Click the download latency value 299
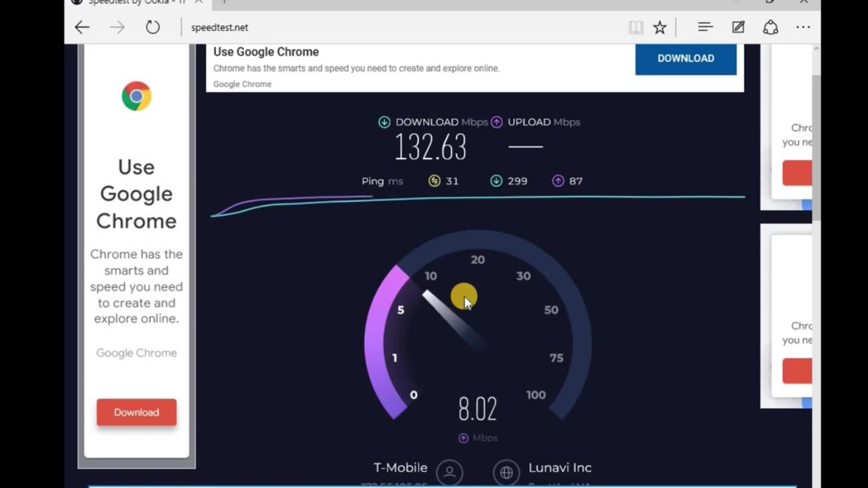This screenshot has width=868, height=488. pyautogui.click(x=517, y=181)
